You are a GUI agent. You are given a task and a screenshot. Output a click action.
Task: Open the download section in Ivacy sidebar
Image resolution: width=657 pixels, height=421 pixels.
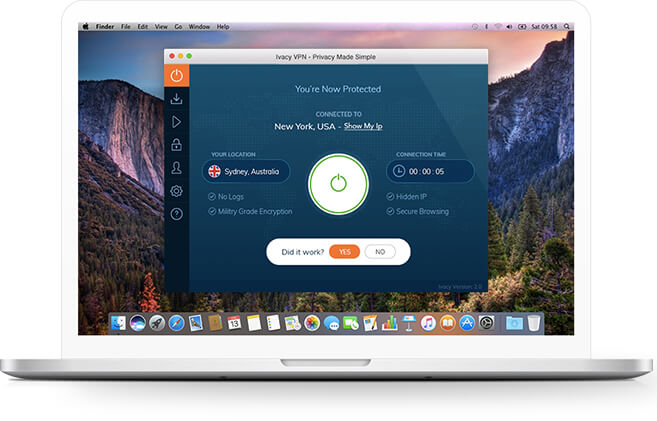176,99
